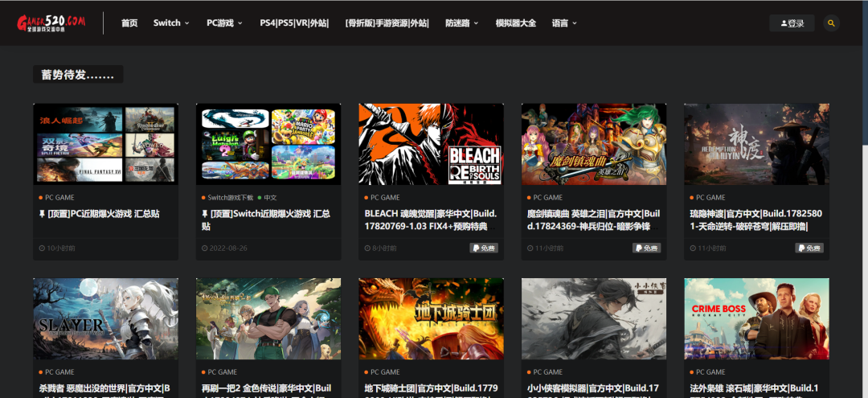The width and height of the screenshot is (868, 398).
Task: Click the Gamer520.com site logo
Action: click(51, 23)
